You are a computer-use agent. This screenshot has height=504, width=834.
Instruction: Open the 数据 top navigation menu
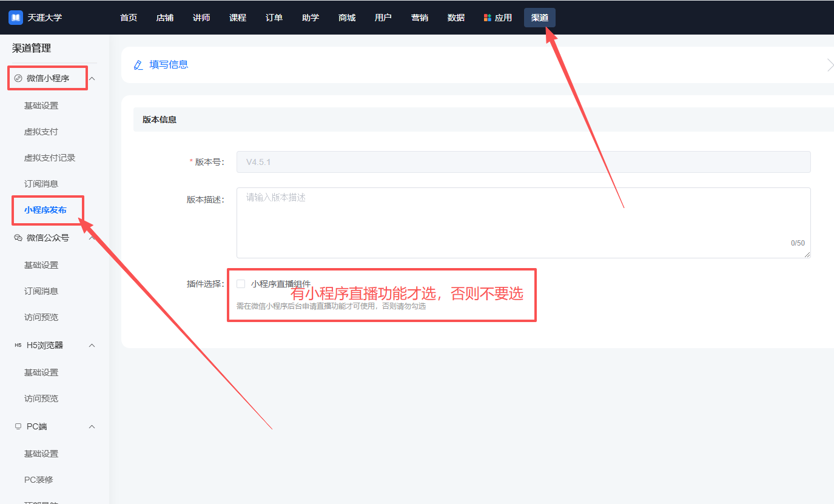456,18
